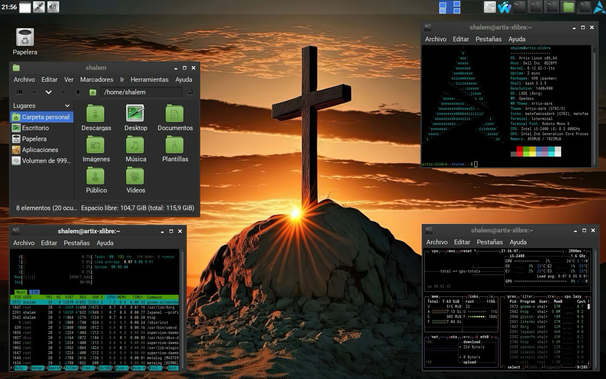Viewport: 606px width, 379px height.
Task: Click the htop terminal's vertical scrollbar
Action: tap(182, 309)
